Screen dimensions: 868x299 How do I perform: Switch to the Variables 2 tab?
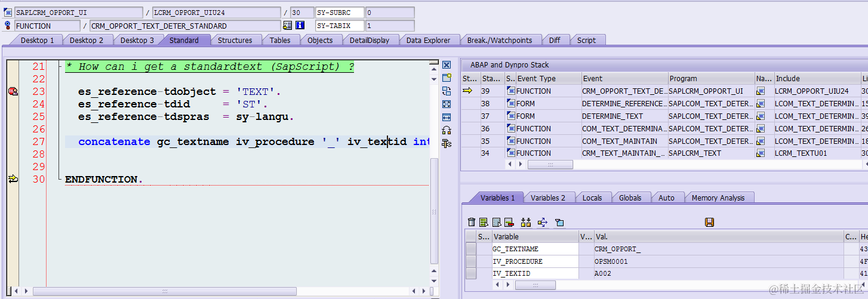click(548, 198)
